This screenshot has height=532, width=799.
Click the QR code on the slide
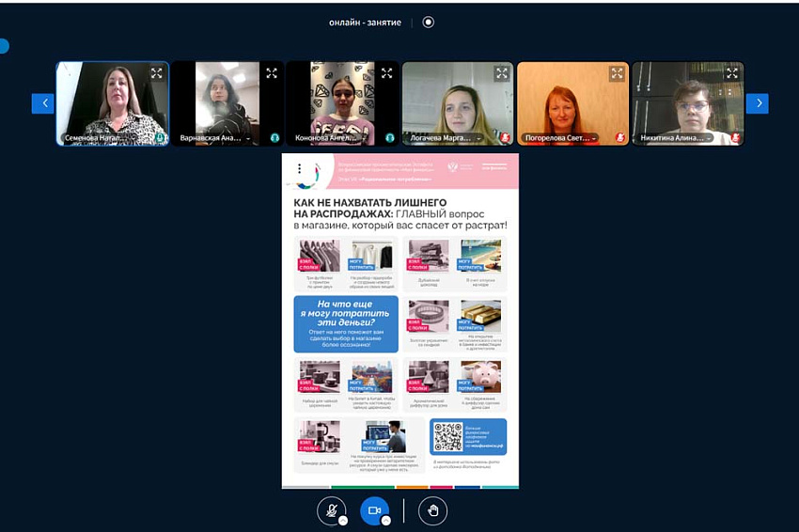click(448, 437)
